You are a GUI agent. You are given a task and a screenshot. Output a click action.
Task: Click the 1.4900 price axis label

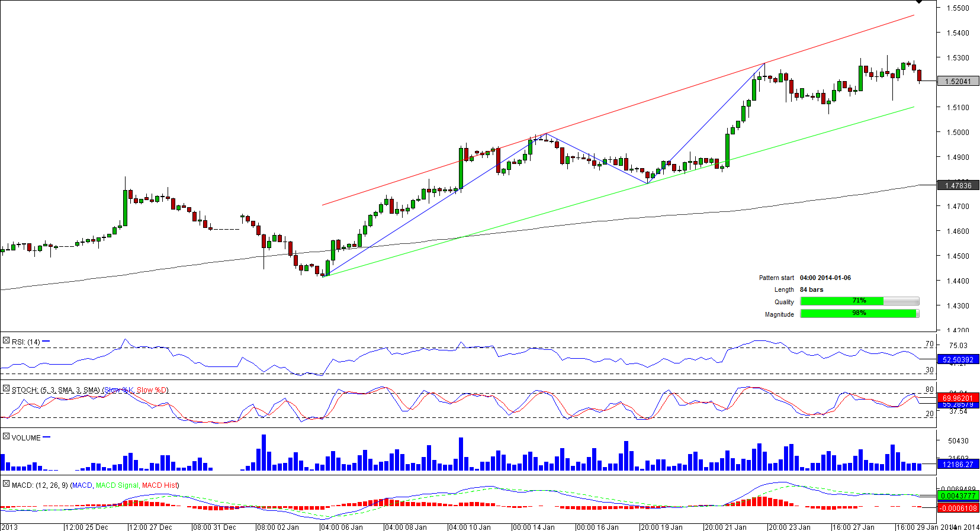coord(958,157)
